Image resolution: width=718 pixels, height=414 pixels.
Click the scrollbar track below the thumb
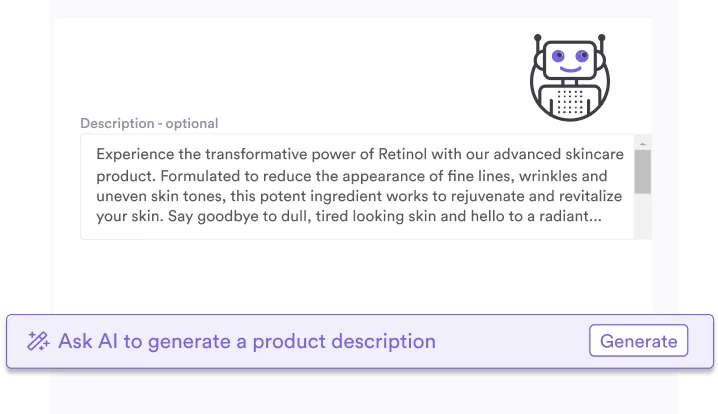tap(643, 217)
